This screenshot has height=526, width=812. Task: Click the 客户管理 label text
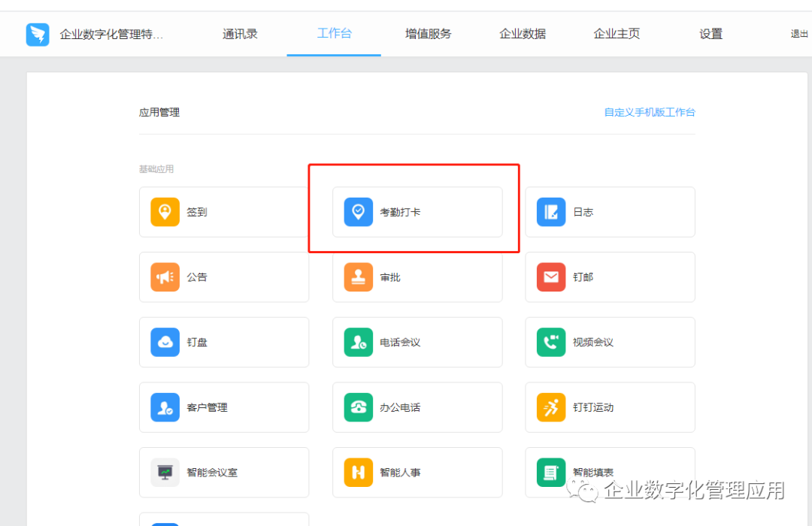[208, 408]
